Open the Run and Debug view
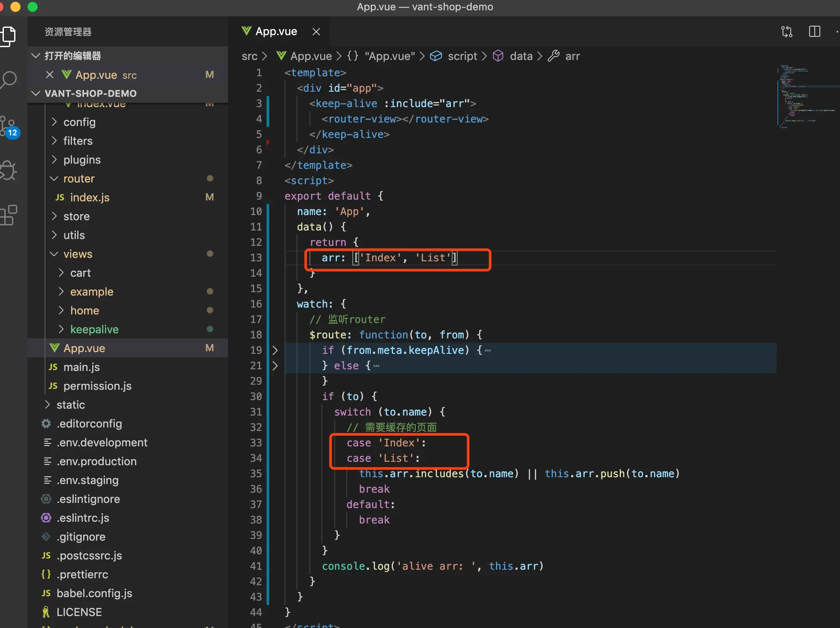This screenshot has height=628, width=840. click(x=9, y=170)
